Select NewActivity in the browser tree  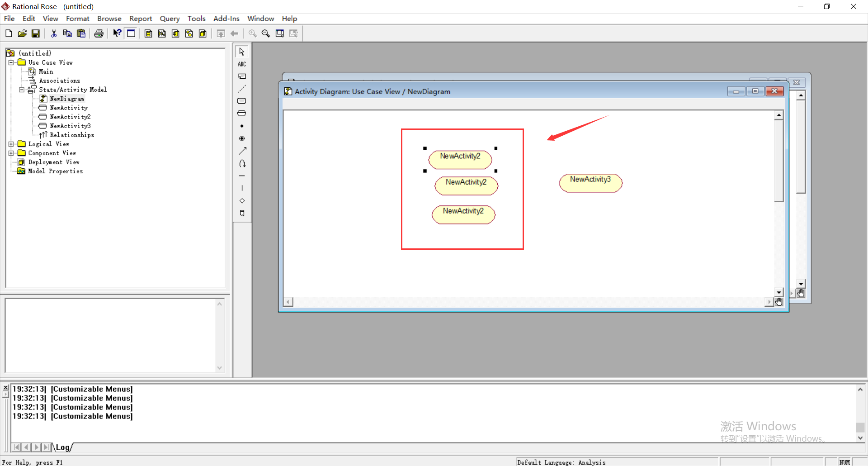tap(69, 108)
